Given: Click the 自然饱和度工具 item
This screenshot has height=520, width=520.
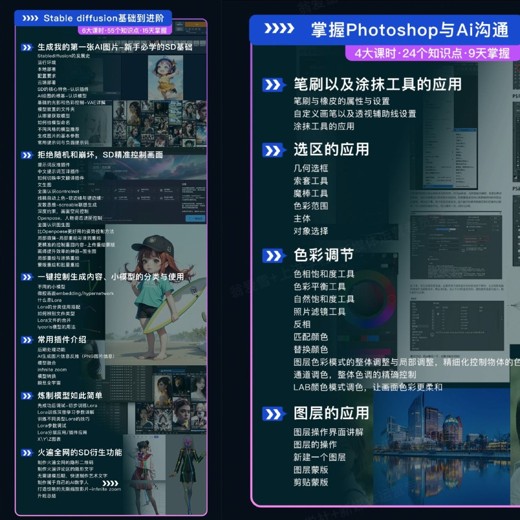Looking at the screenshot, I should (324, 299).
